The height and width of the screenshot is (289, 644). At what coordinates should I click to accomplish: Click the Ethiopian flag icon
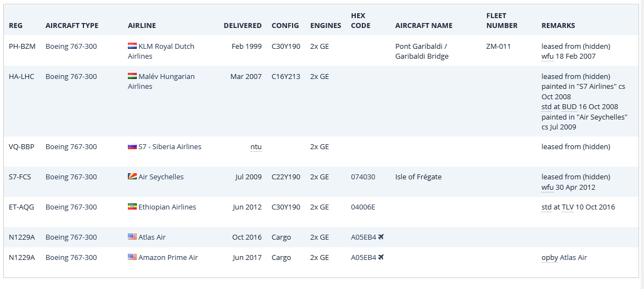click(x=132, y=207)
